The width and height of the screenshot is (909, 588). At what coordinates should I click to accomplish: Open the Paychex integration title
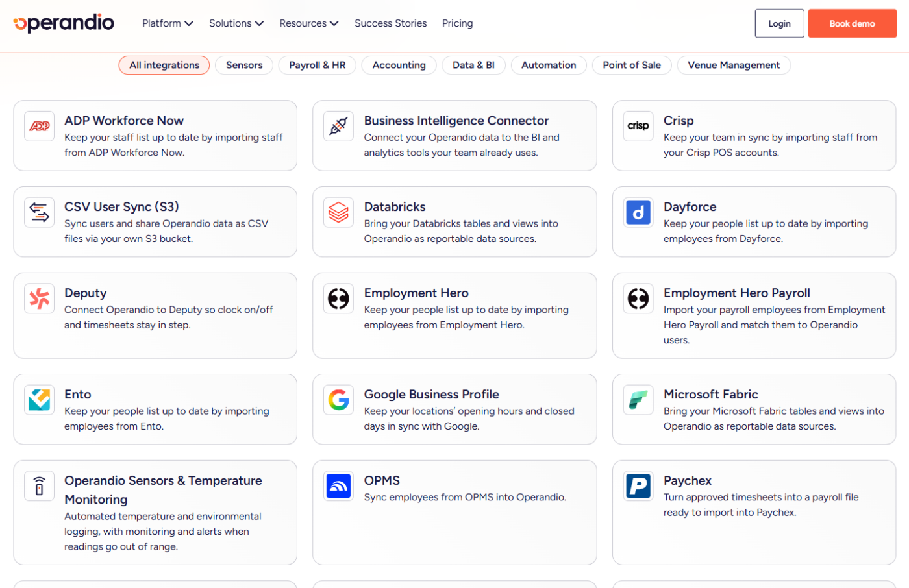pyautogui.click(x=688, y=481)
